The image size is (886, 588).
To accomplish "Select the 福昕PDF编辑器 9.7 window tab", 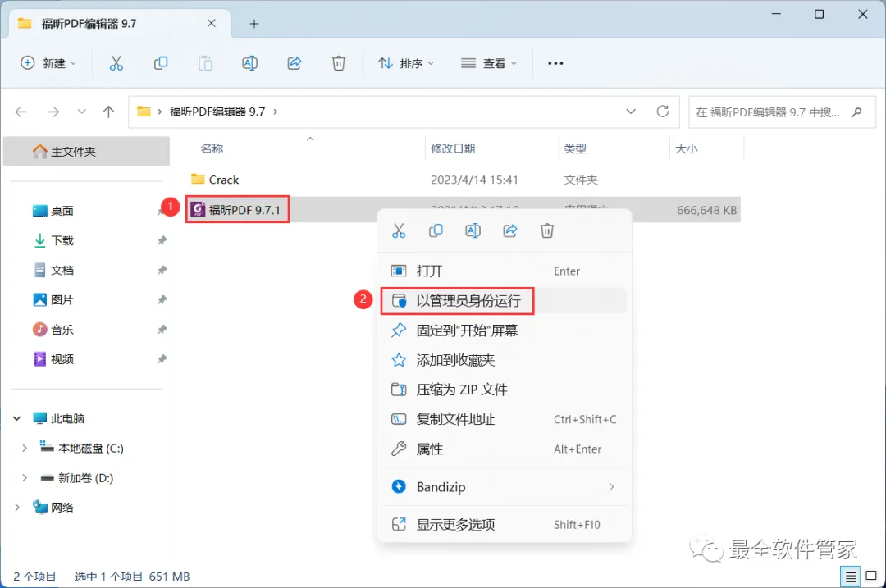I will (120, 23).
